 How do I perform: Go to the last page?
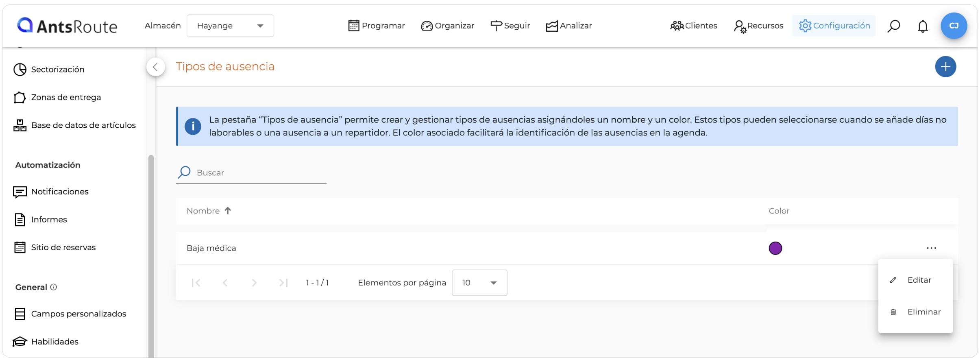click(x=283, y=283)
